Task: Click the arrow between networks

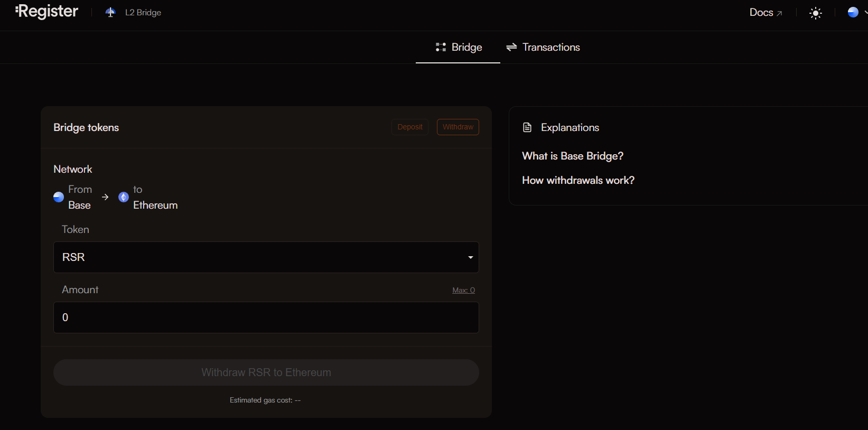Action: [105, 197]
